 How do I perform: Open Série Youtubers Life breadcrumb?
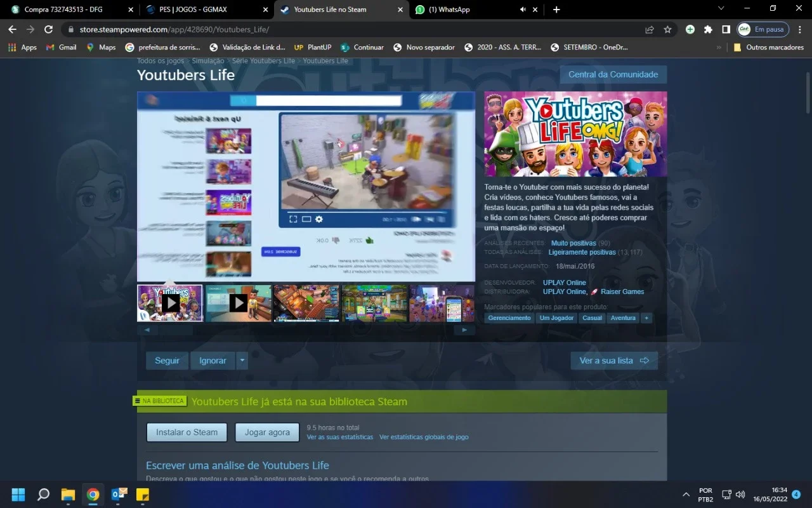point(263,61)
